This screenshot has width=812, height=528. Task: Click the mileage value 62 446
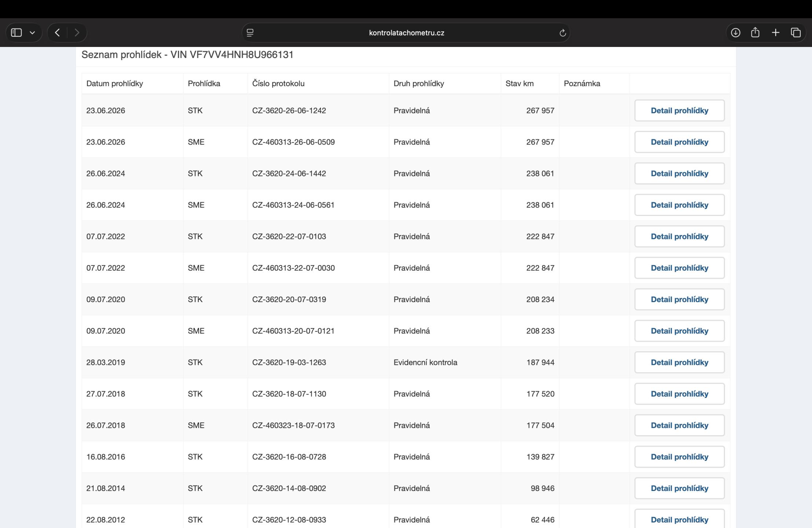pos(542,520)
